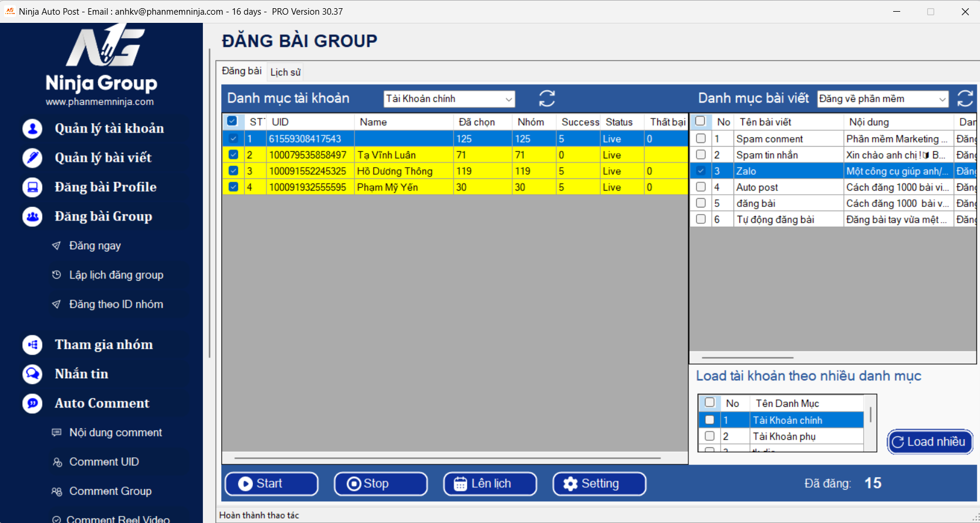Click the Lên lịch button

pyautogui.click(x=490, y=484)
